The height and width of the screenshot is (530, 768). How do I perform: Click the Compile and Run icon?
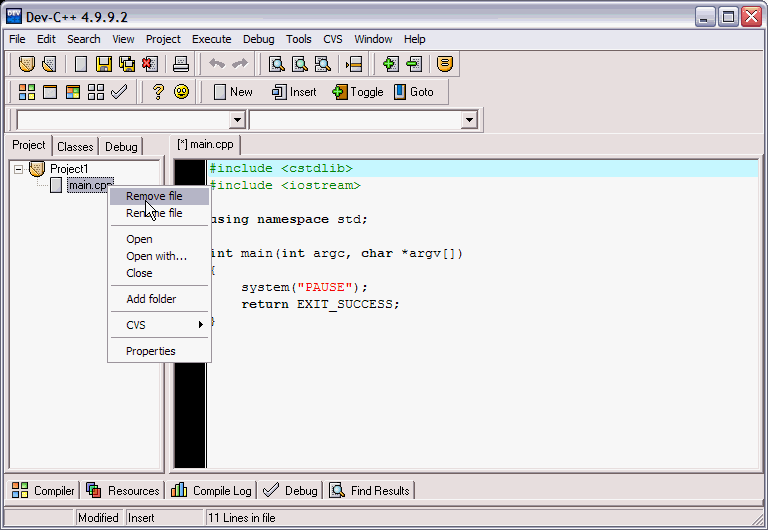73,92
